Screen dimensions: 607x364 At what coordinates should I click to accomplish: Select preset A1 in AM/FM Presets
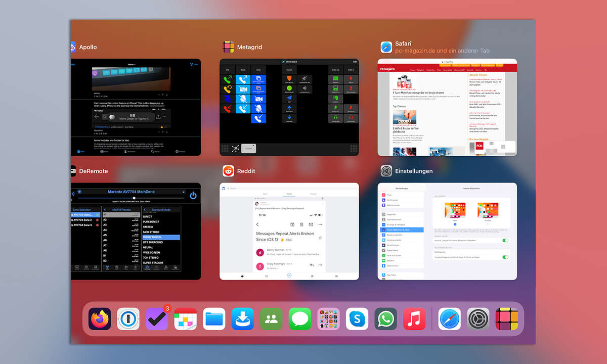pyautogui.click(x=121, y=214)
